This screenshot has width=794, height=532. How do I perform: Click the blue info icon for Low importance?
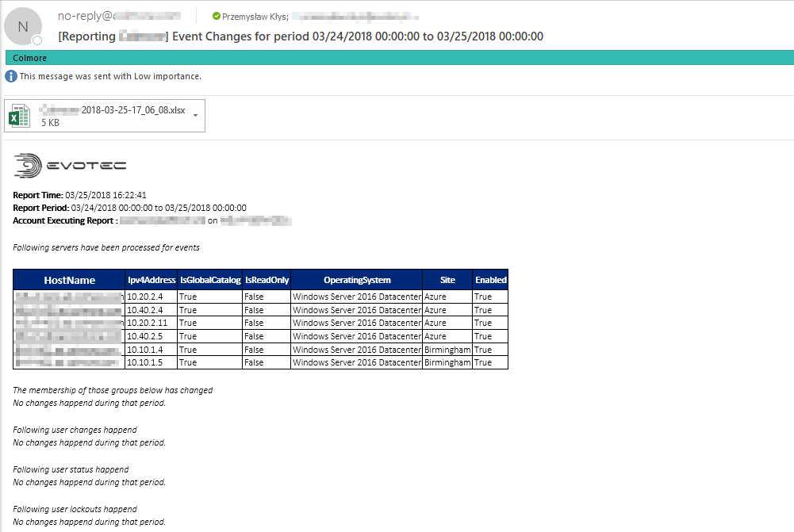pos(10,77)
